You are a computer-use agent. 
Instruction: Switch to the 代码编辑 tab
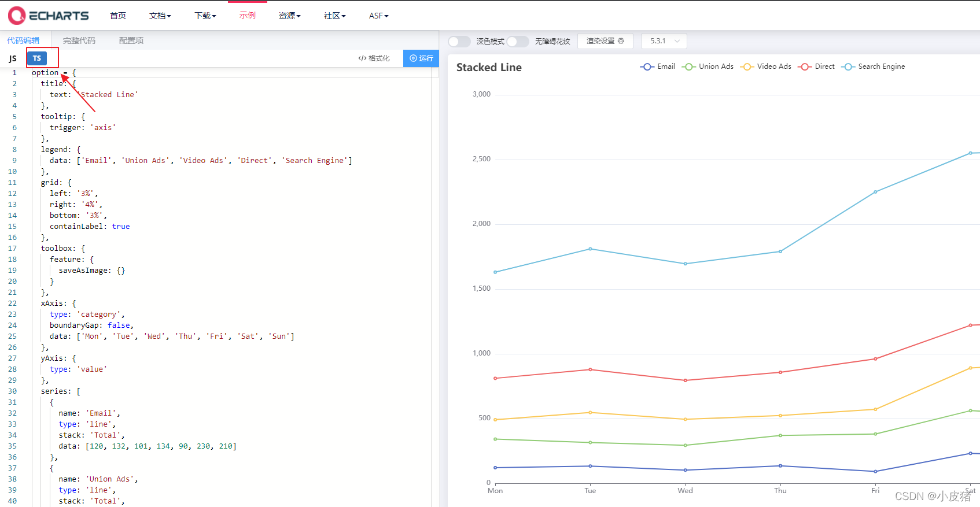pos(23,40)
